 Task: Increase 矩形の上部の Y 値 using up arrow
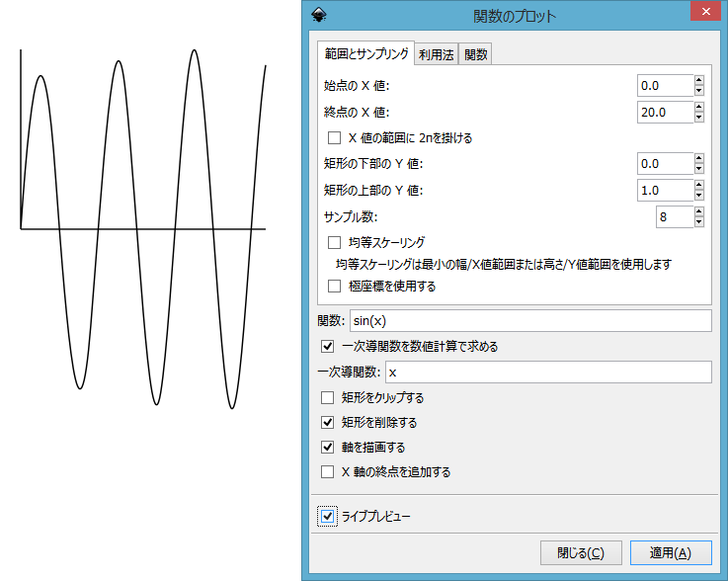pos(699,185)
